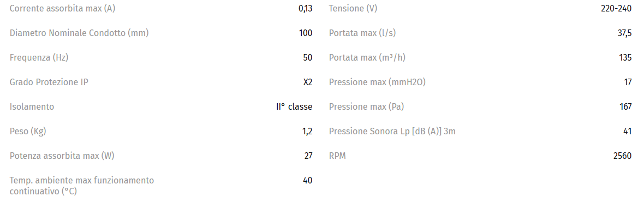Image resolution: width=644 pixels, height=202 pixels.
Task: Click the 'Portata max (m³/h)' label
Action: coord(367,58)
